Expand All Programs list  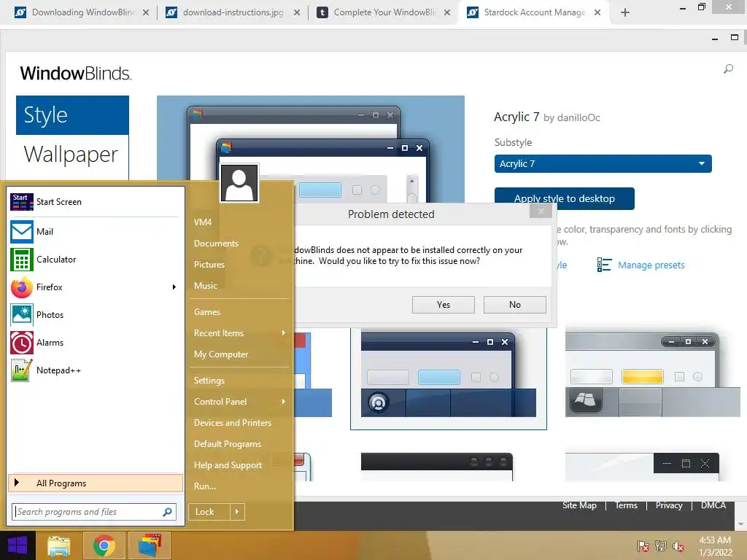(96, 483)
